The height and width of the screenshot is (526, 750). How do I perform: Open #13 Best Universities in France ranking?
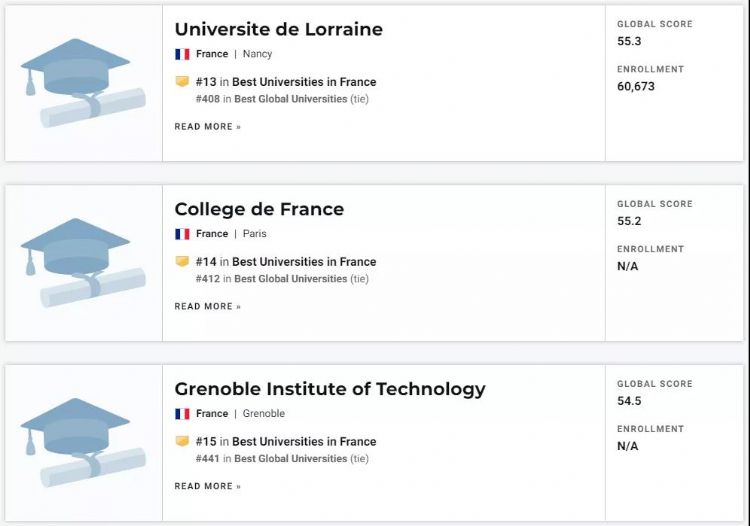point(304,82)
